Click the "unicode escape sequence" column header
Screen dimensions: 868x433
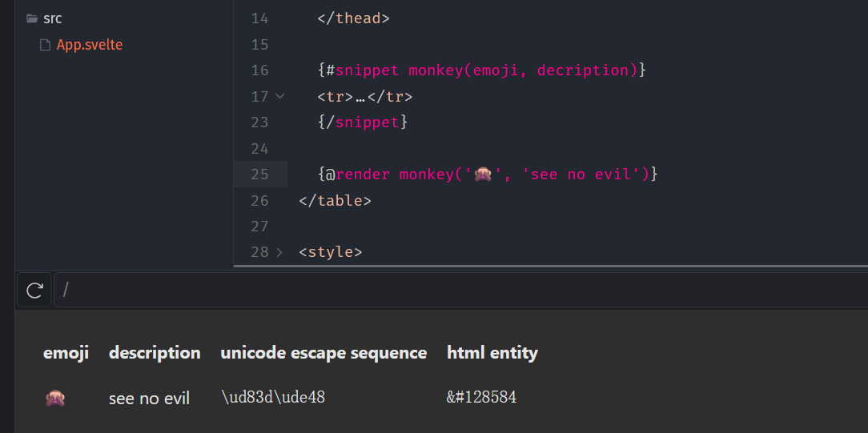click(323, 352)
